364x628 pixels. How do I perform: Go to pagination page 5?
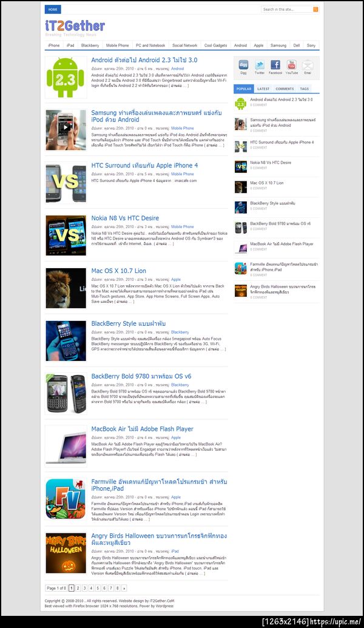[98, 589]
